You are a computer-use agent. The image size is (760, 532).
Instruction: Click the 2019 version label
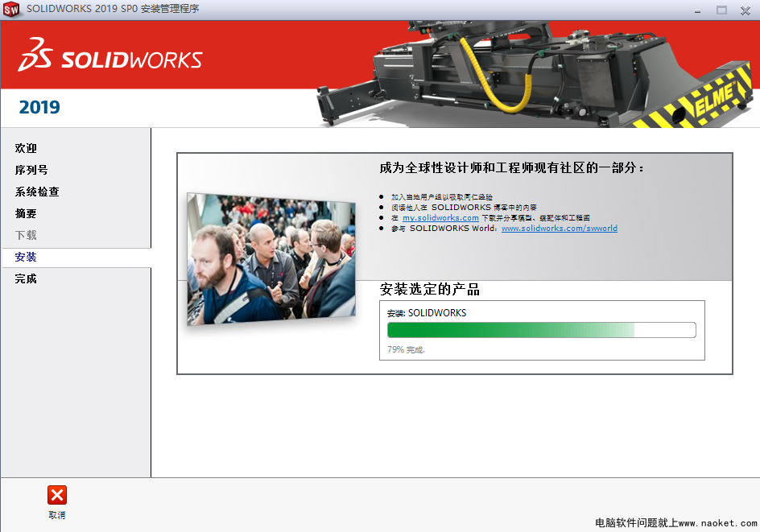coord(39,107)
